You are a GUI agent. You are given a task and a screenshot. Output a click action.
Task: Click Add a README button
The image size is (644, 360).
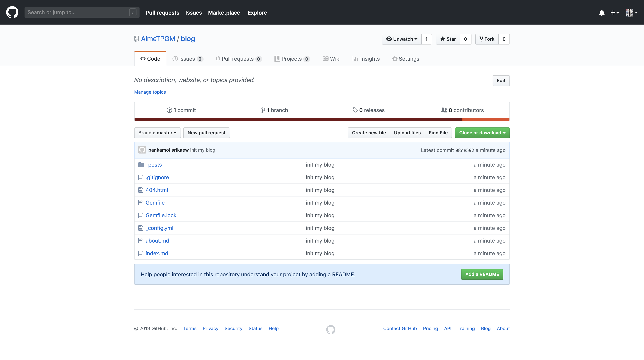[482, 274]
